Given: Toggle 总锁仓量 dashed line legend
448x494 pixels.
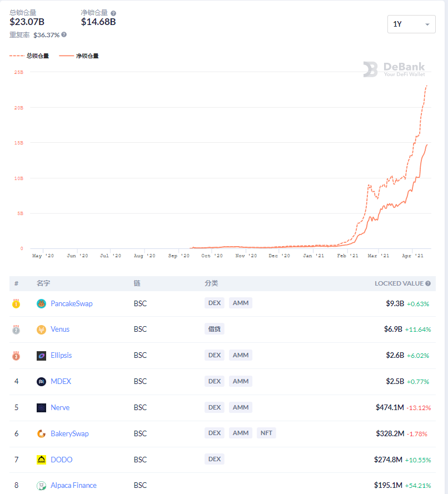Looking at the screenshot, I should [x=29, y=56].
